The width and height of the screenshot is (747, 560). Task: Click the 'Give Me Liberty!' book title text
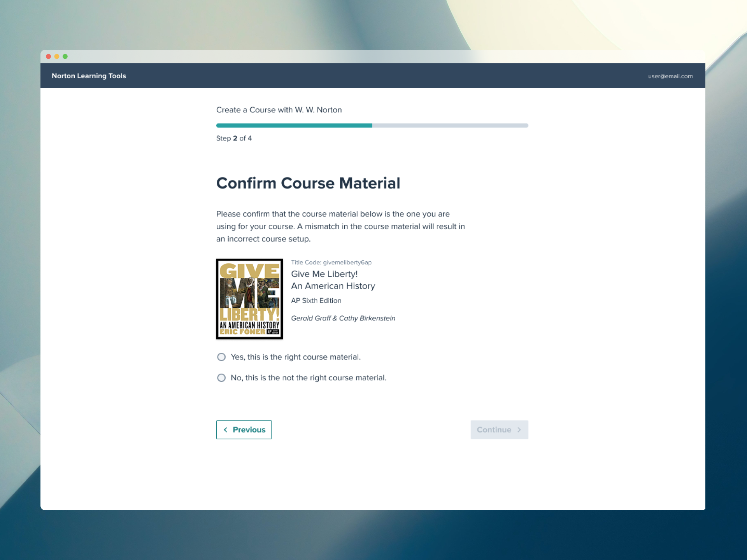(x=324, y=274)
